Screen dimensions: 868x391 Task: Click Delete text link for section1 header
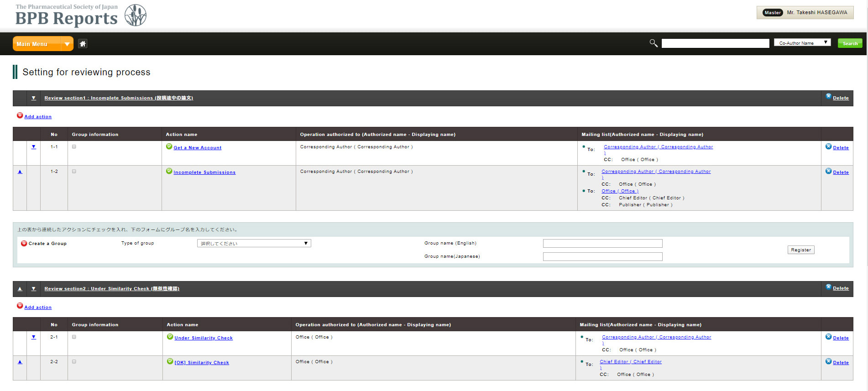(841, 98)
